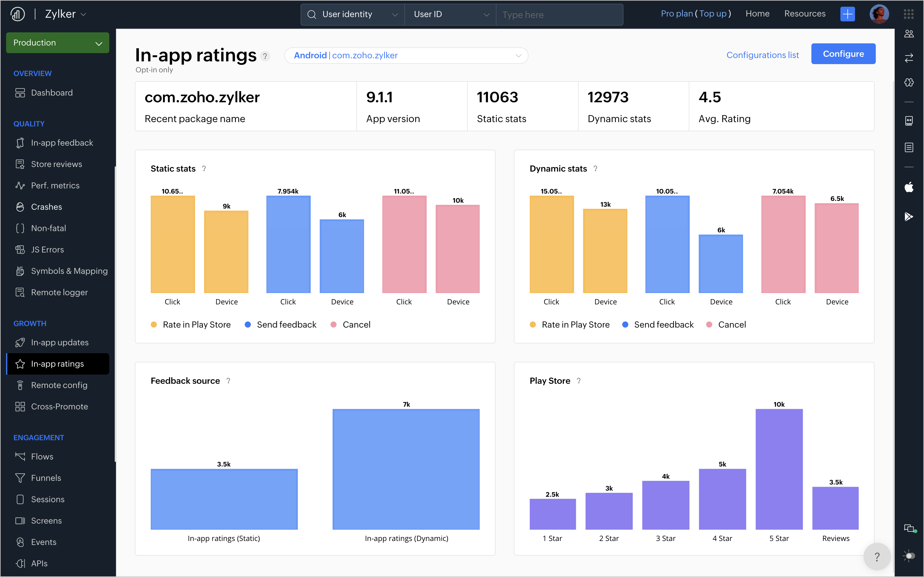Click the In-app ratings star icon
This screenshot has width=924, height=577.
(20, 364)
